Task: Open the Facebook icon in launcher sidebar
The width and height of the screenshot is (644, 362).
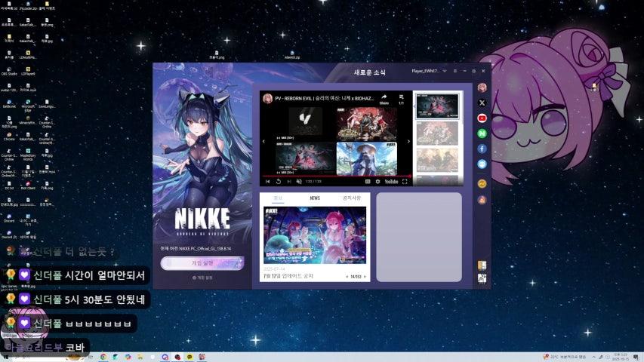Action: 482,149
